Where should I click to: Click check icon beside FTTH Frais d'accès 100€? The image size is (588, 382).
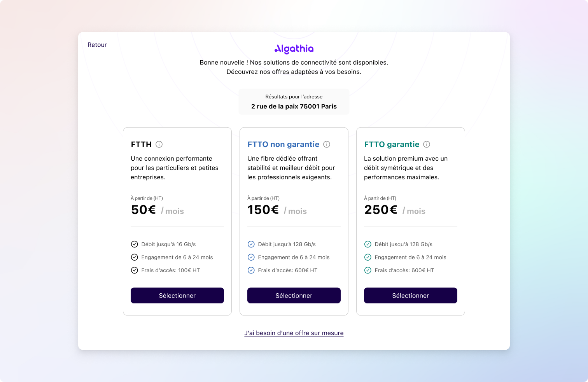coord(135,270)
